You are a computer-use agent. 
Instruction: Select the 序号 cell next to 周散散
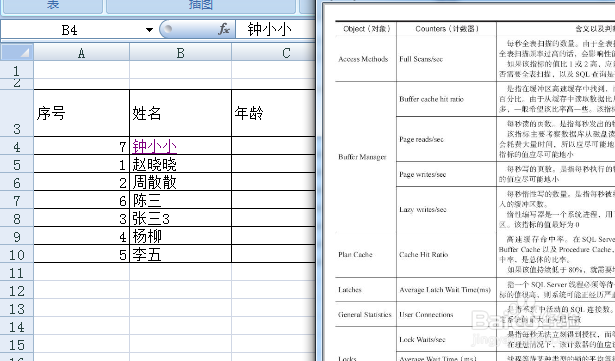pyautogui.click(x=82, y=182)
